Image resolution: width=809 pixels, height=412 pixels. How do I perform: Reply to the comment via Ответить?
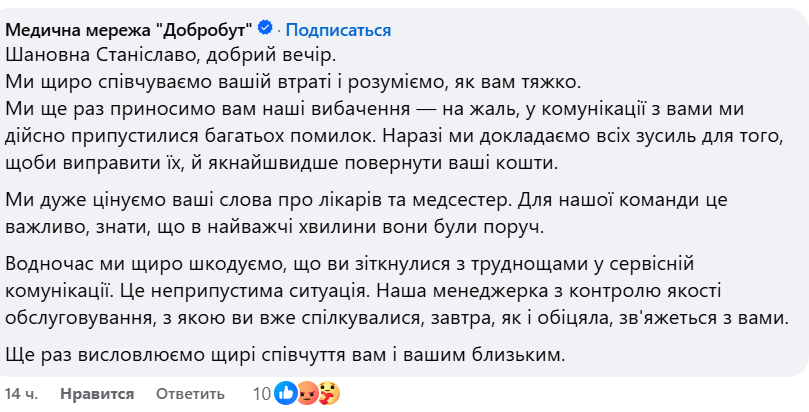pyautogui.click(x=191, y=394)
